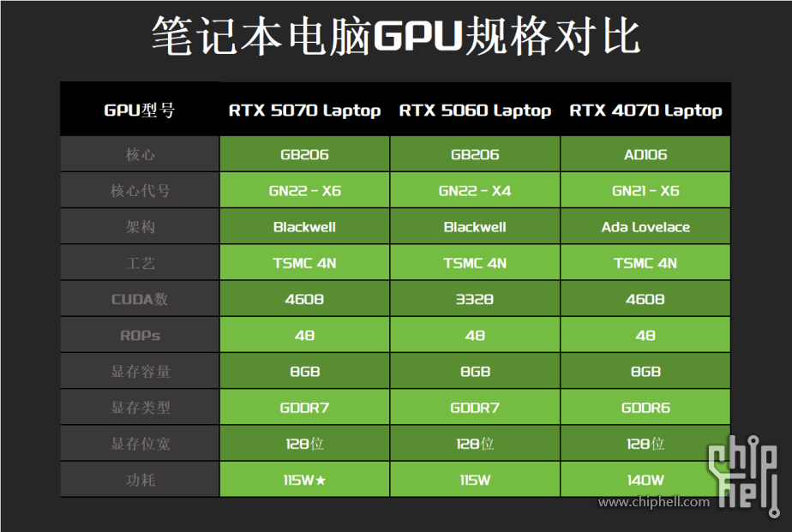
Task: Click the CUDA数 row label
Action: (140, 299)
